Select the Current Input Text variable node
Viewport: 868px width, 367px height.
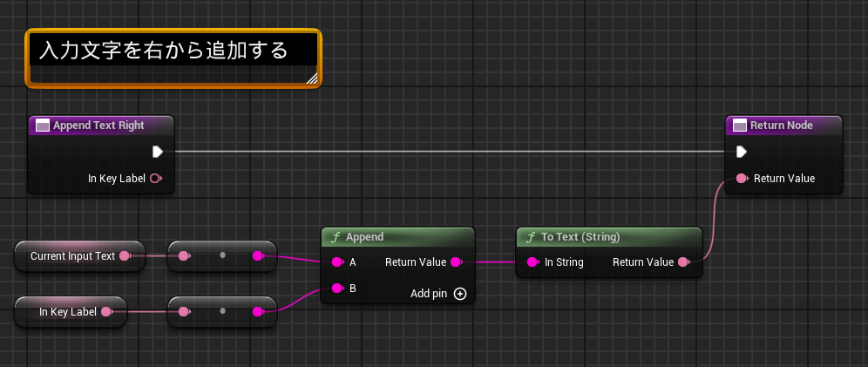tap(79, 255)
